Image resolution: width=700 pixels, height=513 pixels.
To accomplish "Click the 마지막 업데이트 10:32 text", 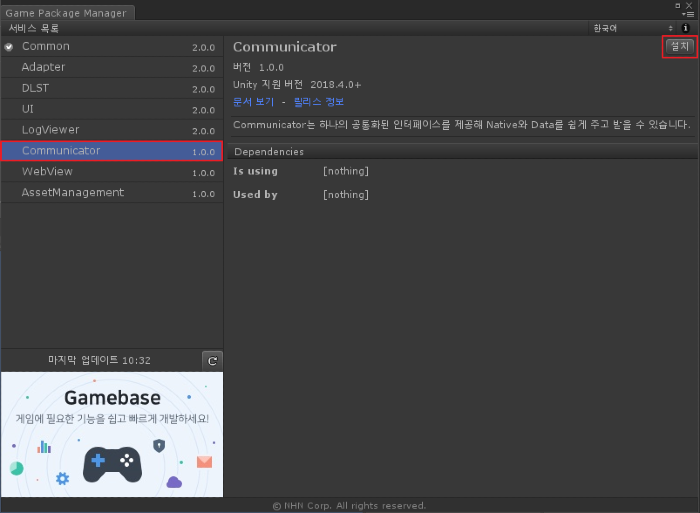I will pos(100,360).
